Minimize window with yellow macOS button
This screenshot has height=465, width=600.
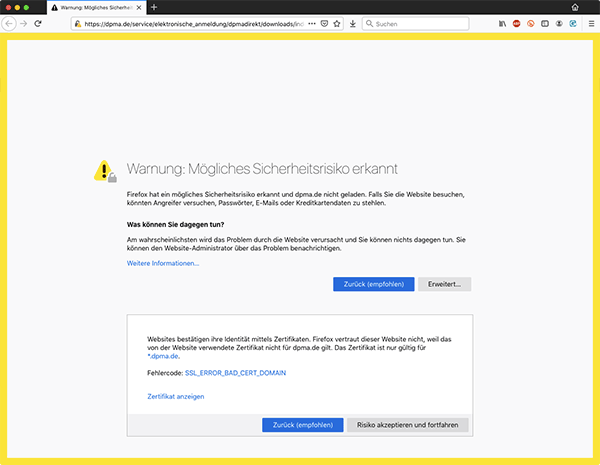17,7
